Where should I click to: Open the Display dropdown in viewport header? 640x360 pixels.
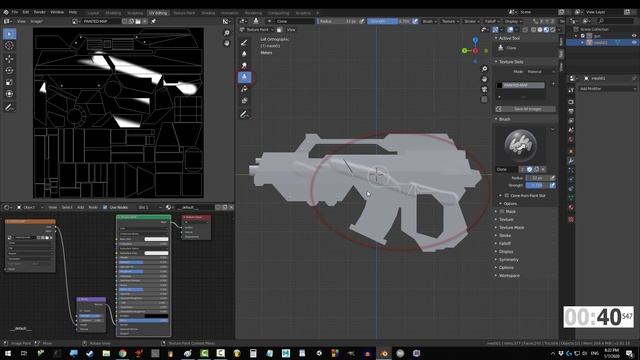(513, 21)
